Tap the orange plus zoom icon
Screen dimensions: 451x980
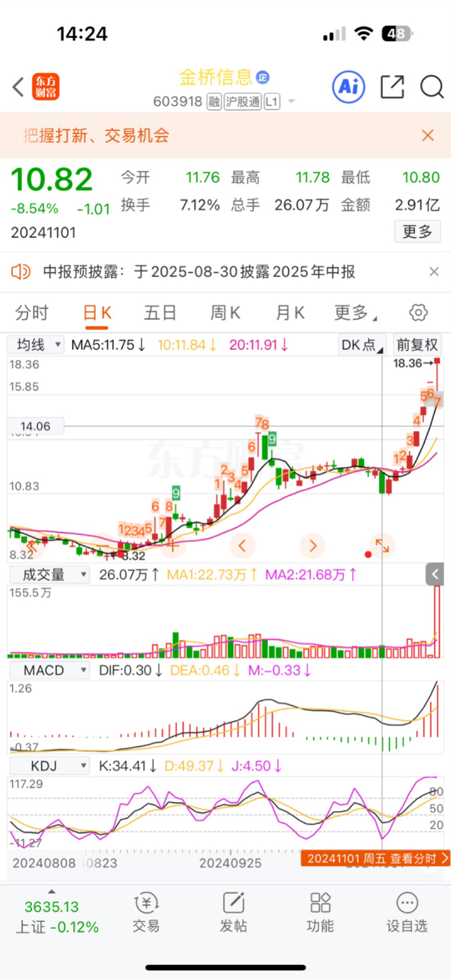click(x=173, y=546)
